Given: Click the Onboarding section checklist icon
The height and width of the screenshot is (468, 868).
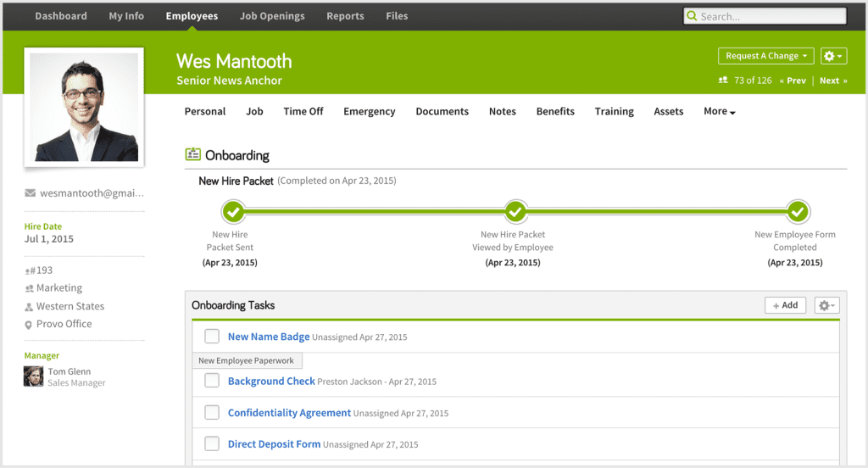Looking at the screenshot, I should pos(192,155).
